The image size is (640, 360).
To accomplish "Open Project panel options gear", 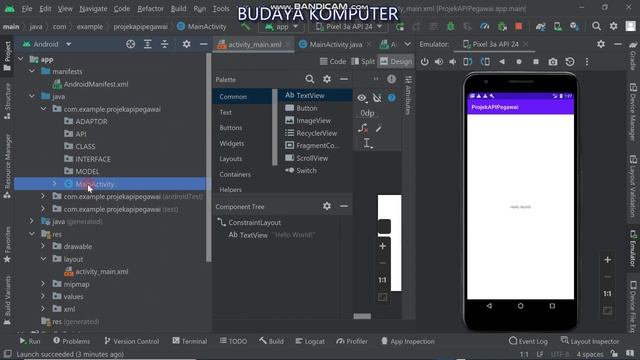I will coord(187,44).
